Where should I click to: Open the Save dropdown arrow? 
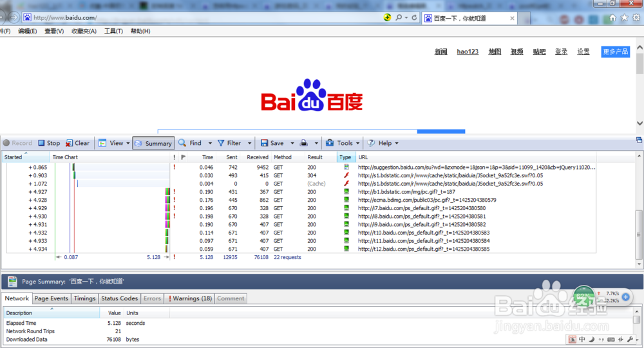pos(292,144)
